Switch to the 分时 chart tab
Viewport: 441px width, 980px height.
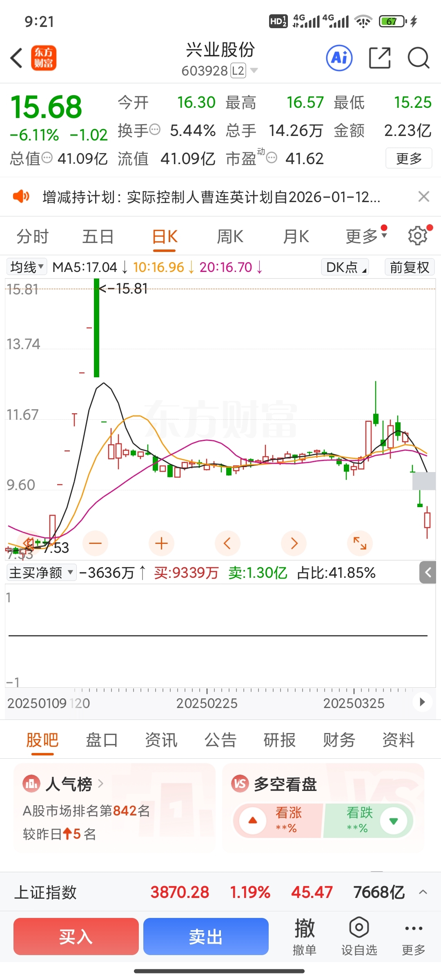[x=32, y=236]
